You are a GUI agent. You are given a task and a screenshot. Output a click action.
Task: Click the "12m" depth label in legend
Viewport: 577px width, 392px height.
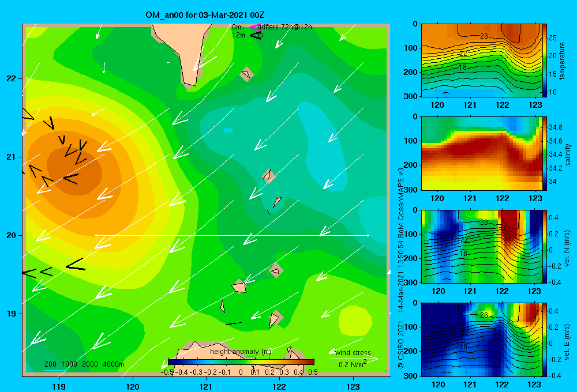(238, 35)
